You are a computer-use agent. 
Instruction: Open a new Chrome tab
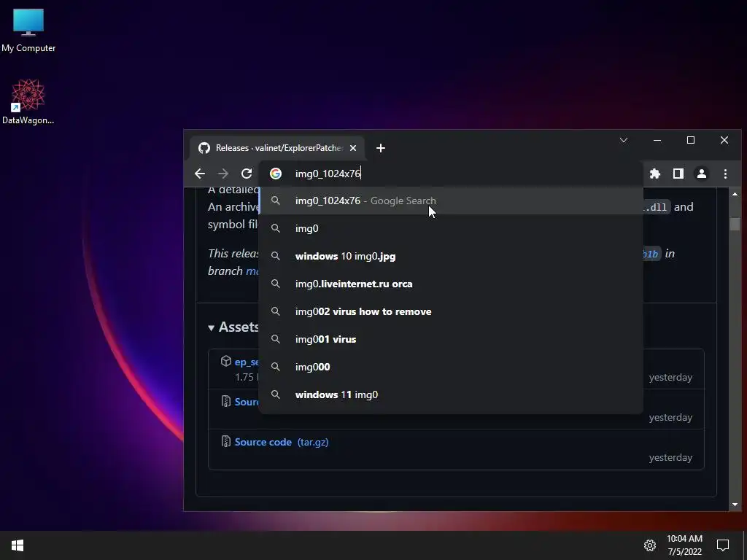pos(381,148)
